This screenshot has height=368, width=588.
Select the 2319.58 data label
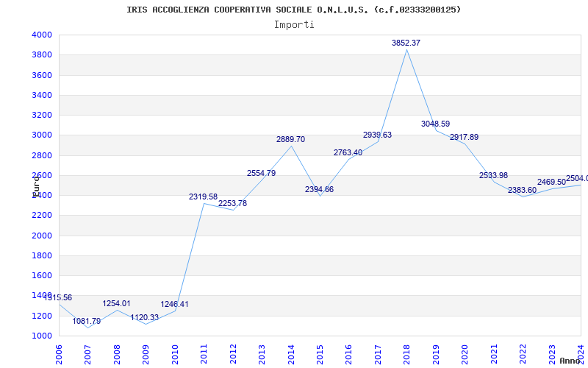click(x=204, y=197)
